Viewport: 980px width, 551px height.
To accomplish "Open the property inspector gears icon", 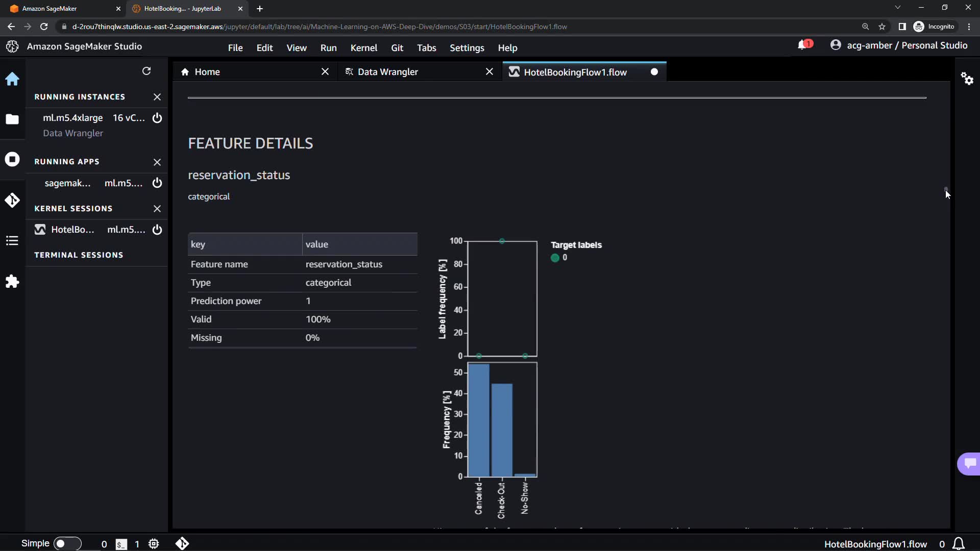I will pos(967,79).
